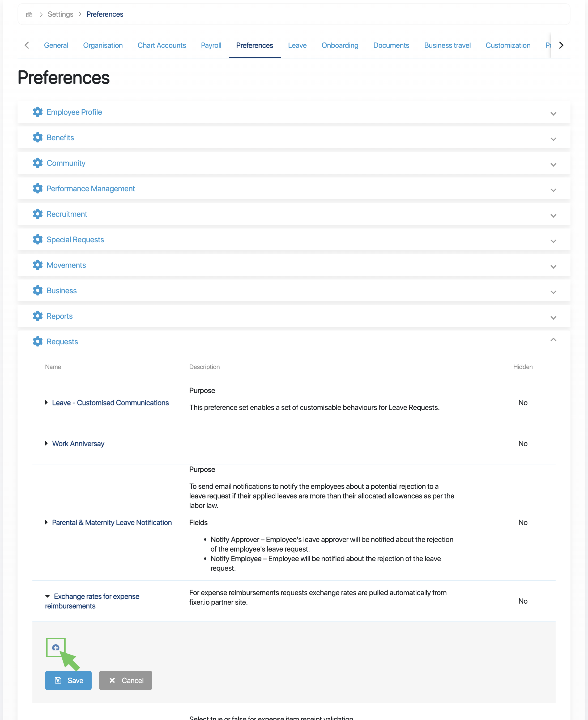This screenshot has width=588, height=720.
Task: Open the Onboarding tab
Action: [x=340, y=45]
